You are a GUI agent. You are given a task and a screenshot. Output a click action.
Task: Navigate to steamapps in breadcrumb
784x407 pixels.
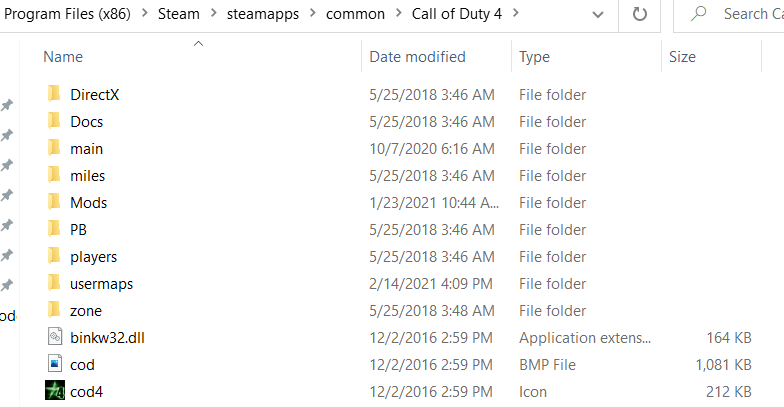point(262,14)
